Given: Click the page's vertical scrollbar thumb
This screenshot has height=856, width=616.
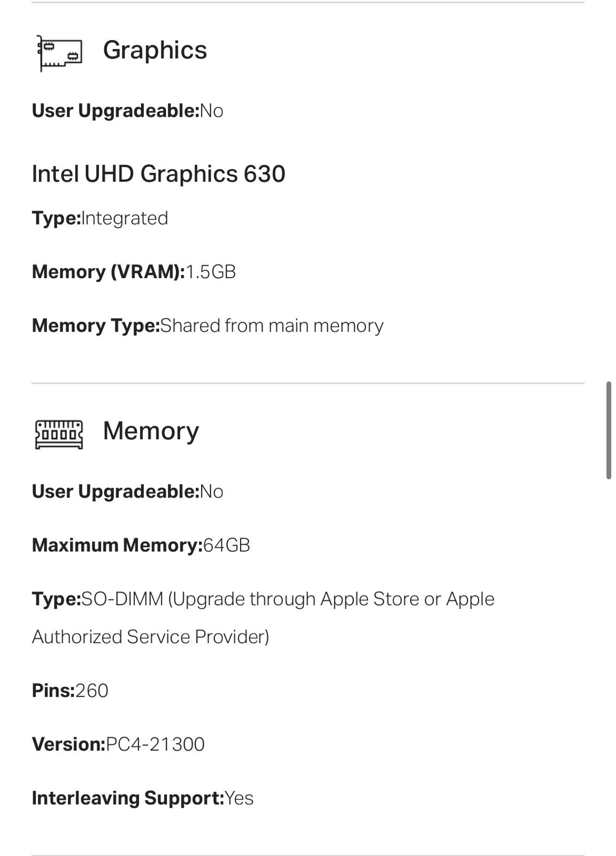Looking at the screenshot, I should (x=609, y=430).
